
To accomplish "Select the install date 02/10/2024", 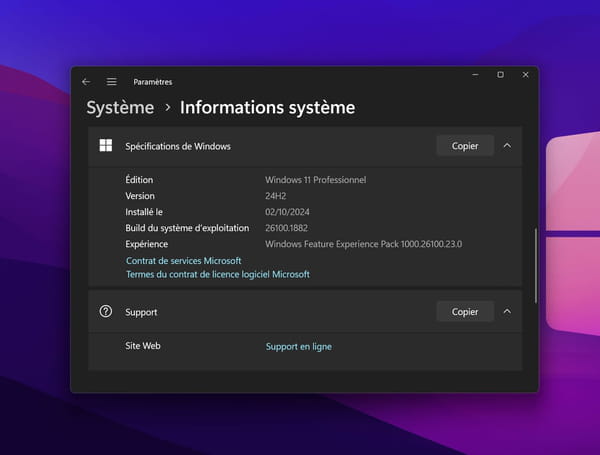I will [x=287, y=212].
